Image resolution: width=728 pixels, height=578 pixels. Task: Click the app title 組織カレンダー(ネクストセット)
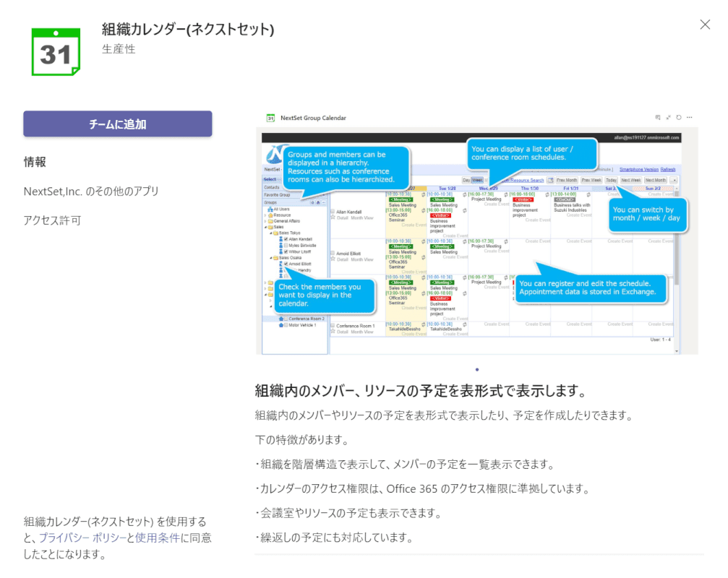pyautogui.click(x=188, y=29)
